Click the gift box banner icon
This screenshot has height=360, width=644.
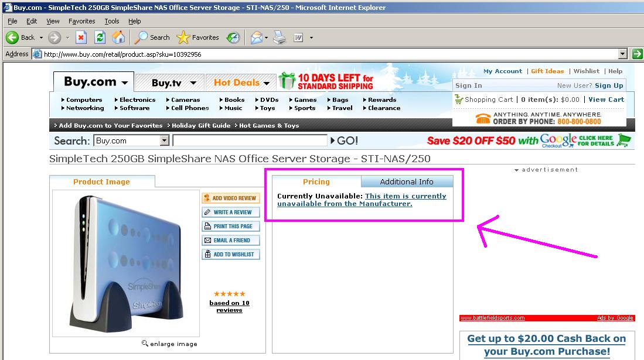coord(287,80)
